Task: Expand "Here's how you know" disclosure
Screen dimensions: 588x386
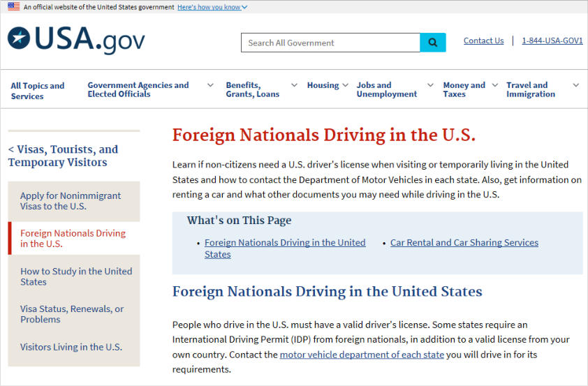Action: point(212,7)
